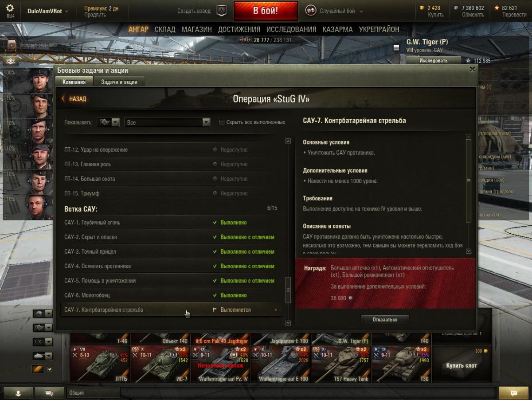Open the "ИССЛЕДОВАНИЯ" menu section

click(x=291, y=29)
